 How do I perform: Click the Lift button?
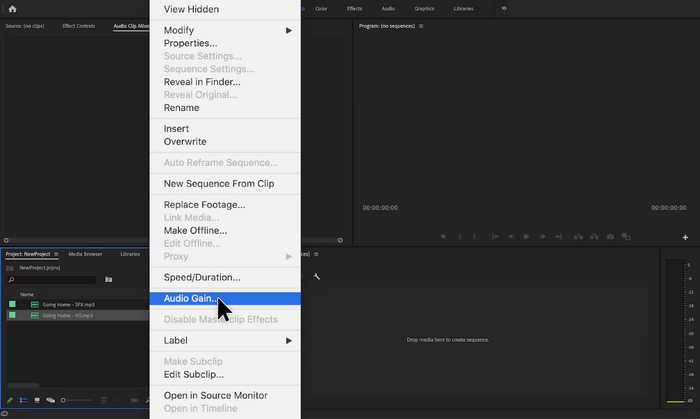click(x=578, y=236)
